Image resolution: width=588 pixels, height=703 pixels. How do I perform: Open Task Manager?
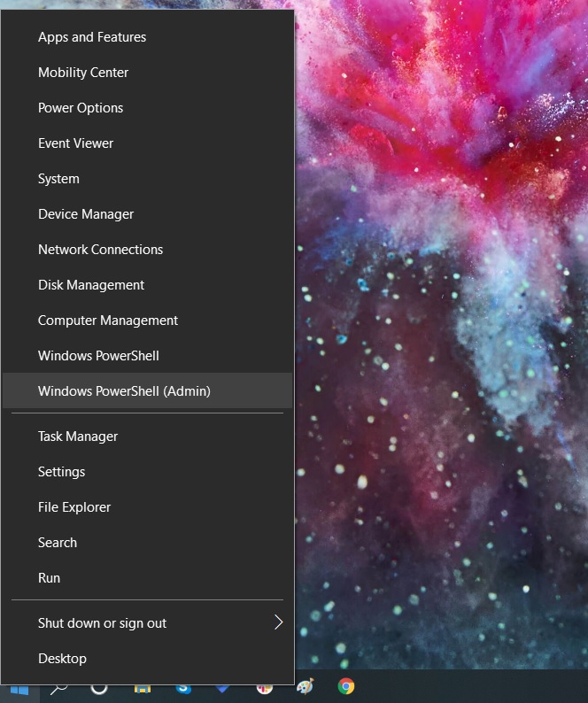(x=147, y=436)
